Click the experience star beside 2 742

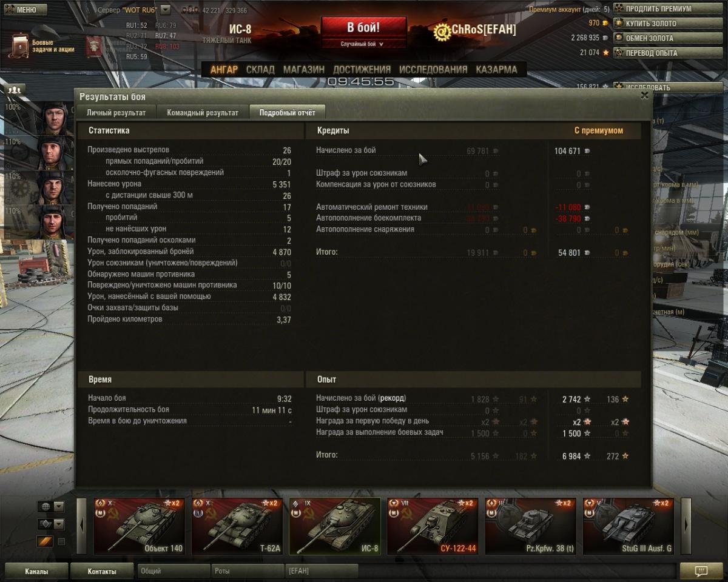(x=587, y=400)
